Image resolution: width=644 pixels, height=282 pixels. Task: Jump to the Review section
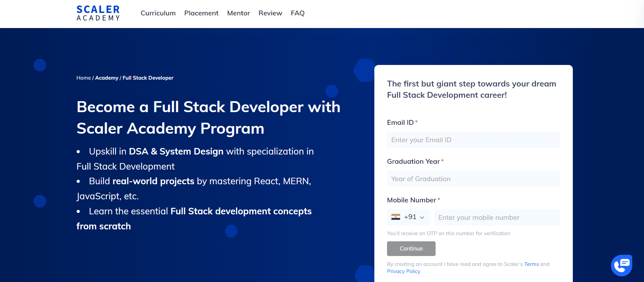[x=270, y=13]
